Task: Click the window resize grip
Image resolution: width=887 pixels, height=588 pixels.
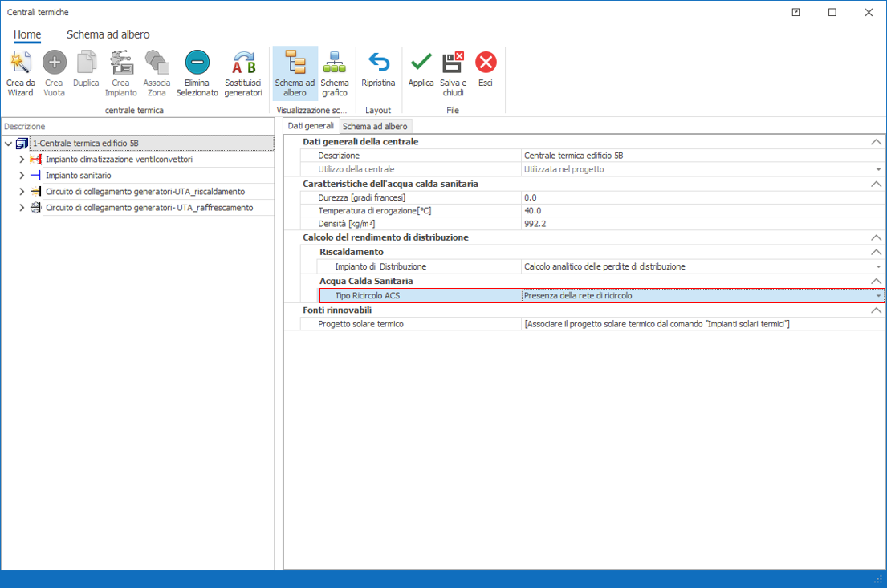Action: [x=878, y=579]
